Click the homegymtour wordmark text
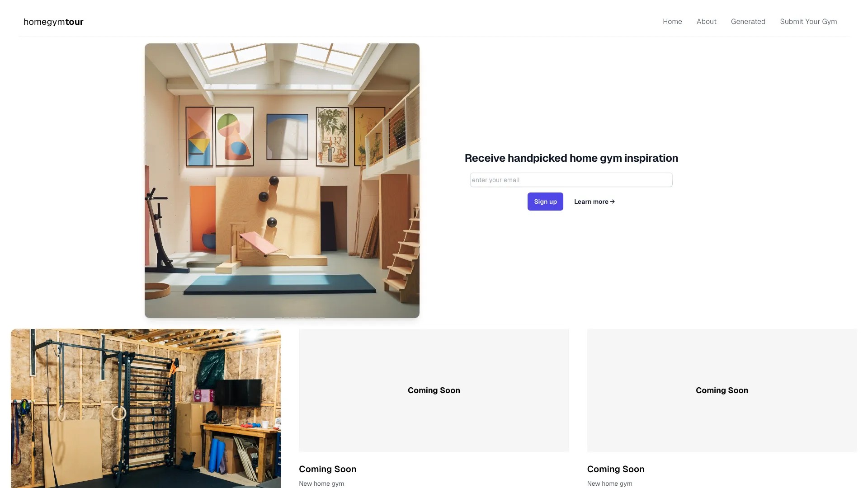The width and height of the screenshot is (868, 488). tap(53, 22)
